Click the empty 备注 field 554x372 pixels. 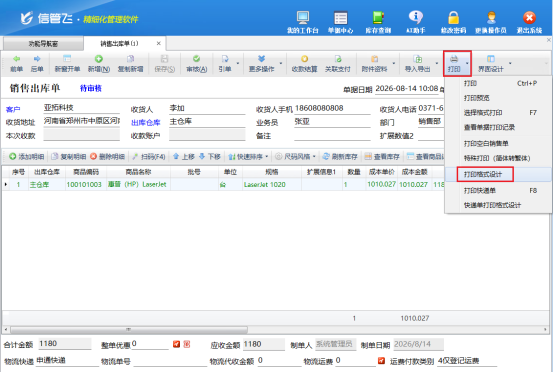tap(332, 135)
